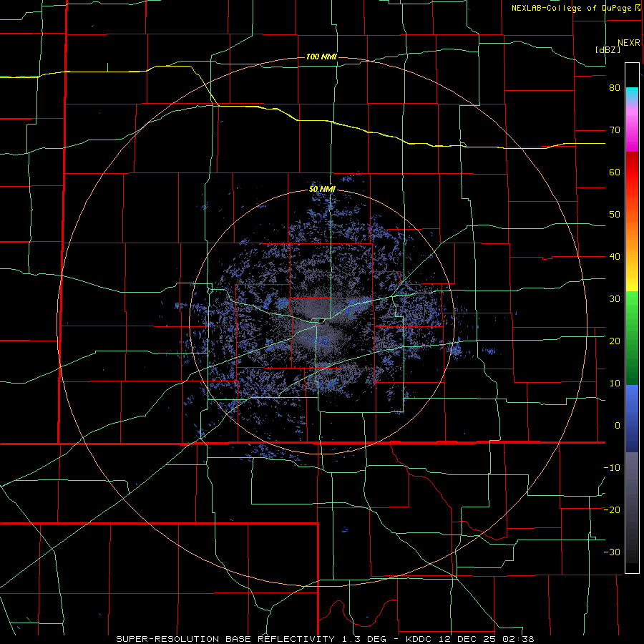Click the 40 value on dBZ scale
The height and width of the screenshot is (644, 644).
tap(615, 257)
